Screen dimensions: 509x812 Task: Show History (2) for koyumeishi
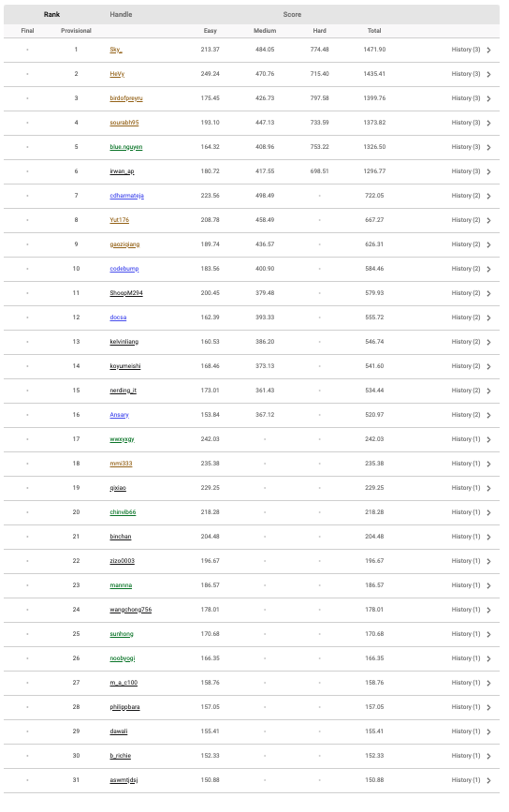(466, 366)
